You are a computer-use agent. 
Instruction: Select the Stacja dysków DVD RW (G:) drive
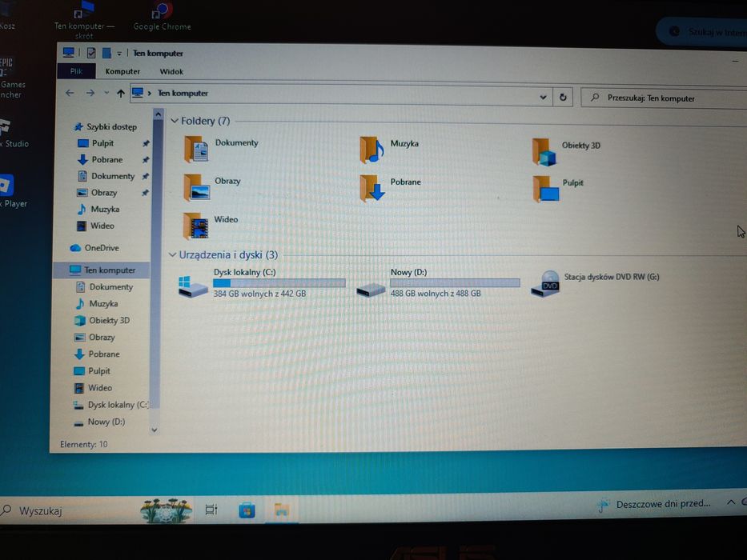[x=596, y=283]
